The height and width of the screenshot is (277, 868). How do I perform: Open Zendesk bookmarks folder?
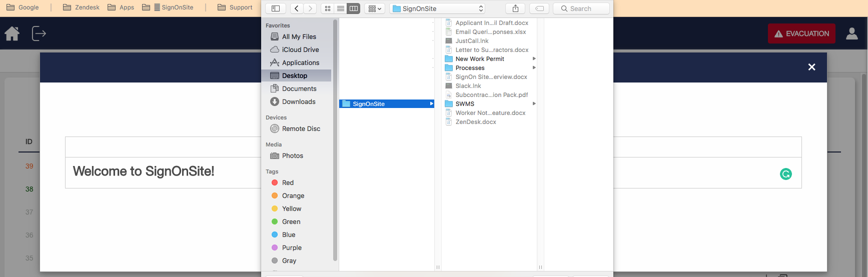pyautogui.click(x=81, y=7)
